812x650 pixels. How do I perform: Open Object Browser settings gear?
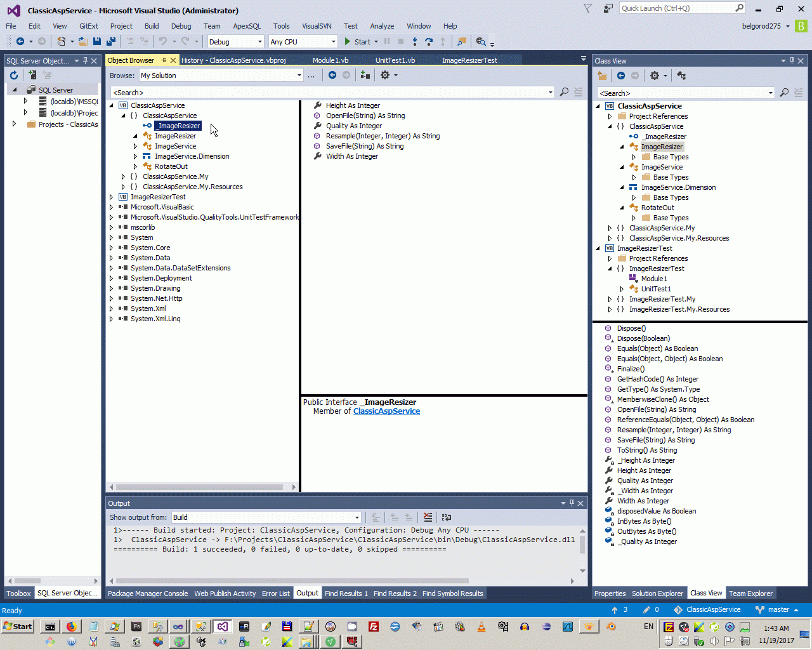pyautogui.click(x=385, y=75)
